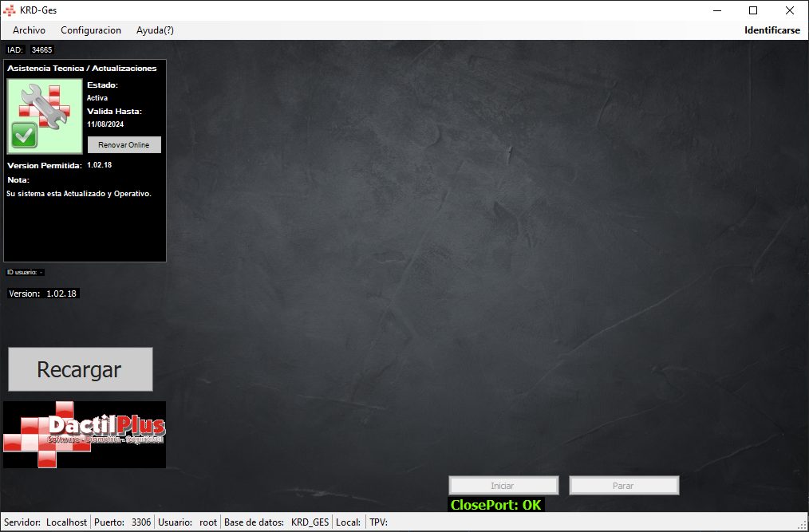The width and height of the screenshot is (809, 532).
Task: Click the Valida Hasta date 11/08/2024
Action: point(105,124)
